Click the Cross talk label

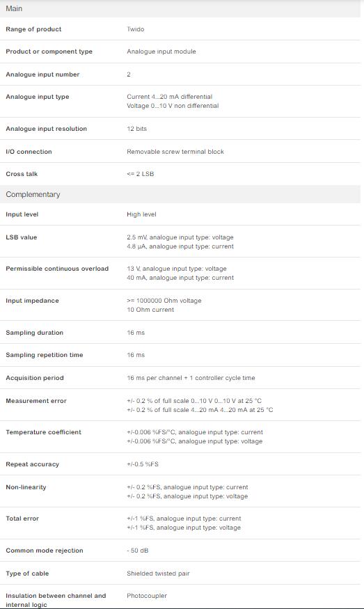(x=22, y=174)
